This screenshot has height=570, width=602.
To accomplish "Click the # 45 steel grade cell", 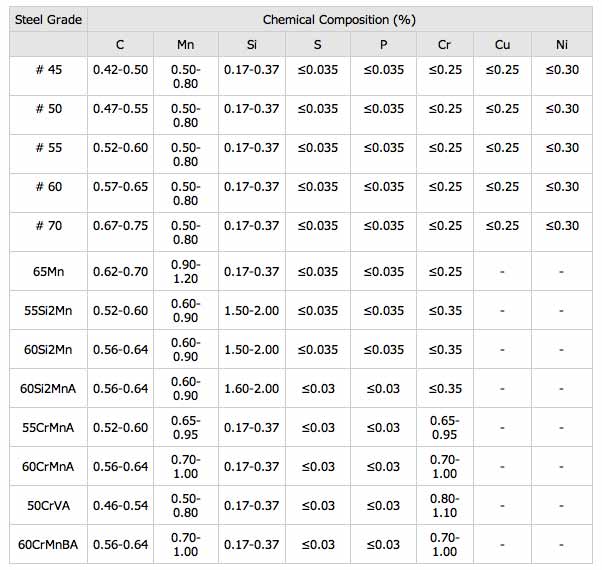I will coord(48,76).
